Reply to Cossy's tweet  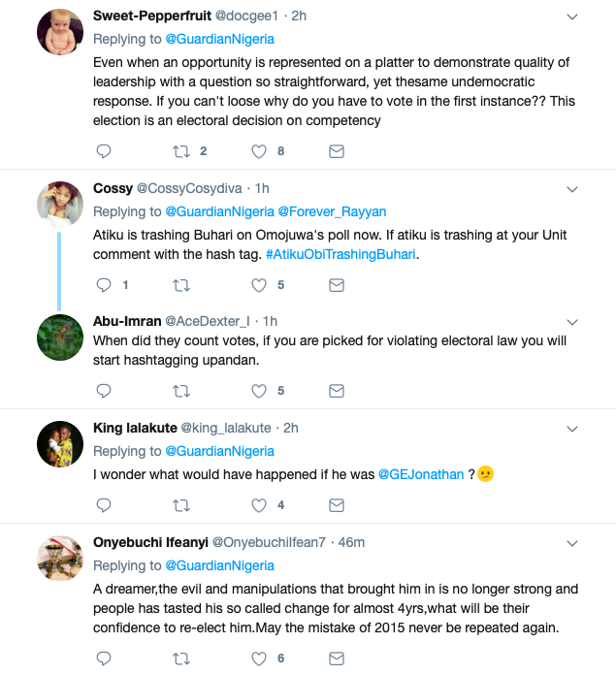(104, 285)
